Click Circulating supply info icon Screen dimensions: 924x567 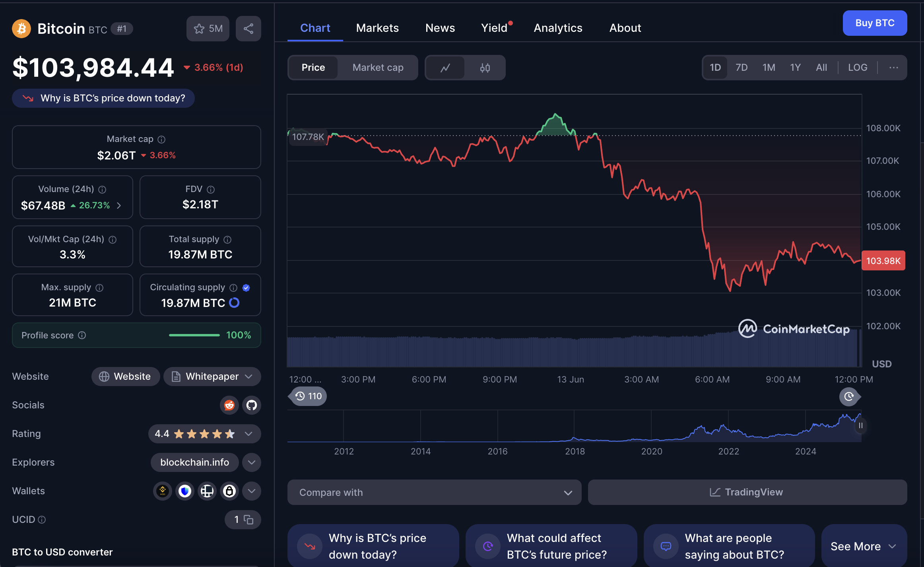pyautogui.click(x=233, y=288)
